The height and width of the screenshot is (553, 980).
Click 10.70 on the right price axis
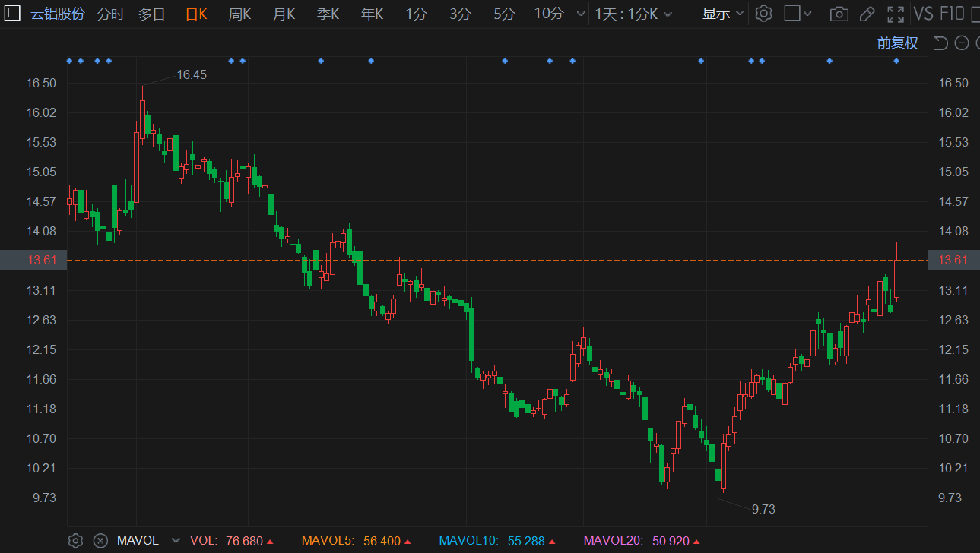953,438
